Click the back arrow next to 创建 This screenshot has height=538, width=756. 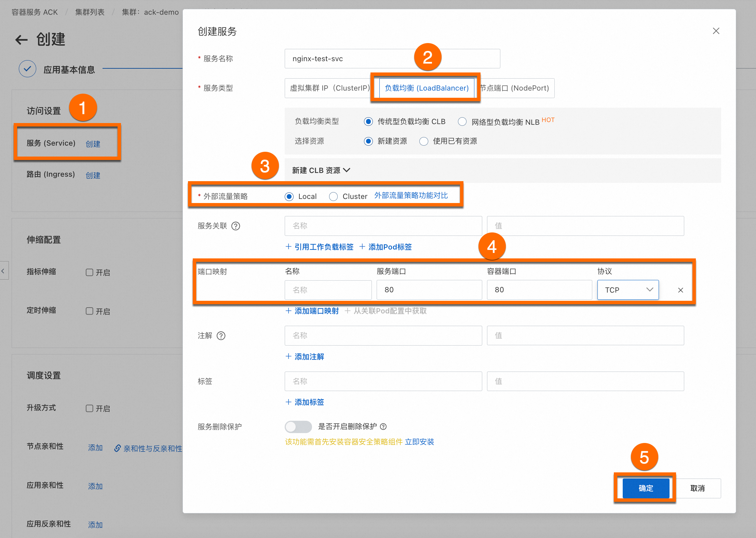click(21, 40)
